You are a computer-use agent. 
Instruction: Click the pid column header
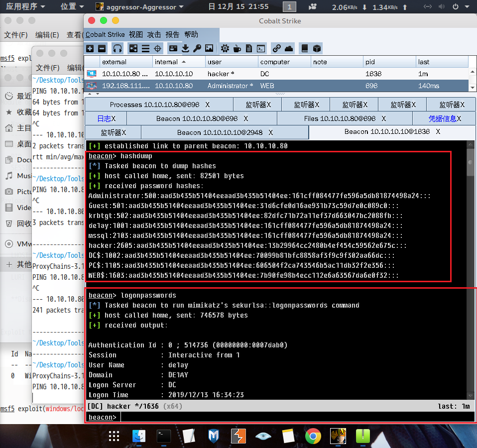[389, 62]
